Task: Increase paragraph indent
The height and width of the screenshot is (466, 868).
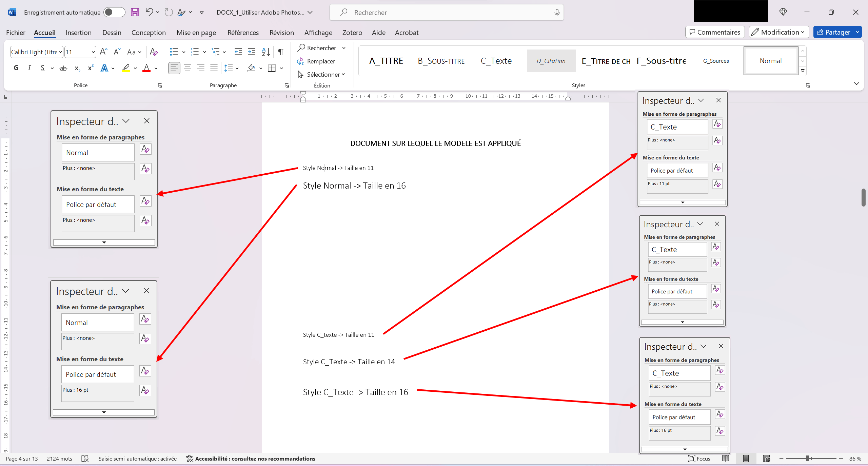Action: (252, 52)
